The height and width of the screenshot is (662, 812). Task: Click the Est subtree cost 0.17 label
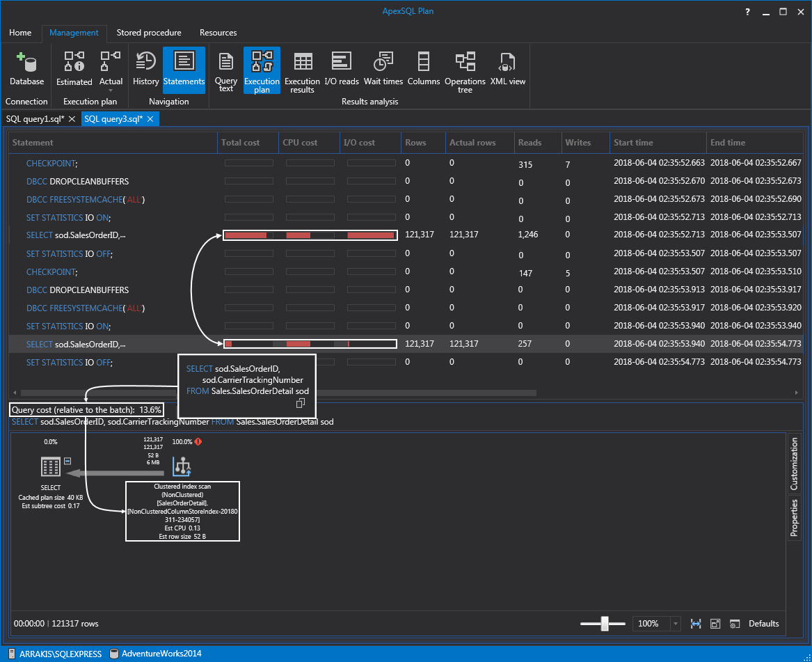coord(51,506)
